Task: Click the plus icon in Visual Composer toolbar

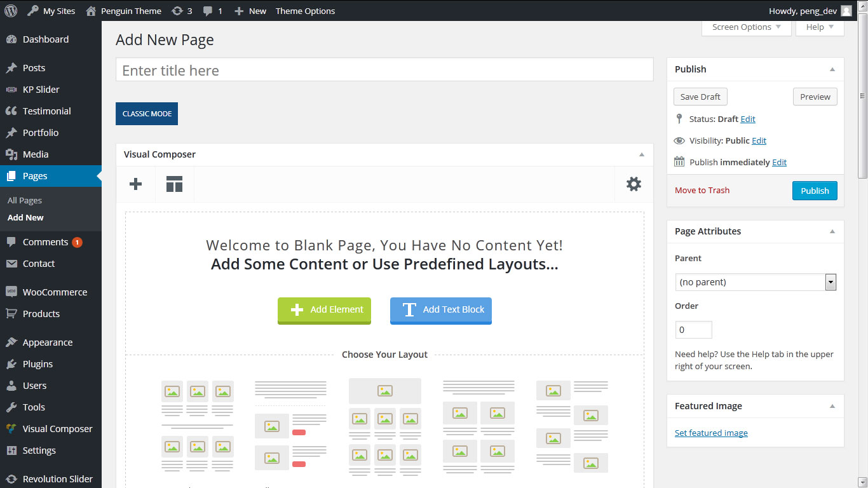Action: (x=135, y=184)
